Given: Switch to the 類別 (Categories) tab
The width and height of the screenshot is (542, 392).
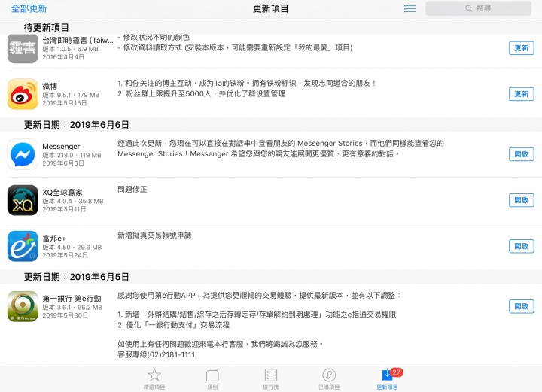Looking at the screenshot, I should pyautogui.click(x=212, y=379).
